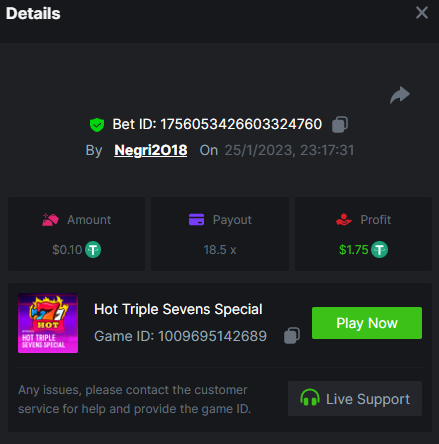Click the Tether coin beside $0.10

[x=93, y=250]
